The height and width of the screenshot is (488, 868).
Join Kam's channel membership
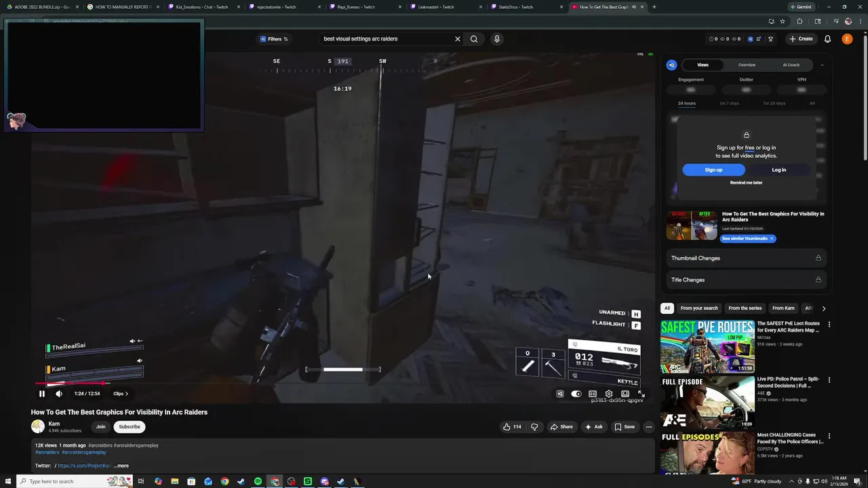(x=100, y=427)
